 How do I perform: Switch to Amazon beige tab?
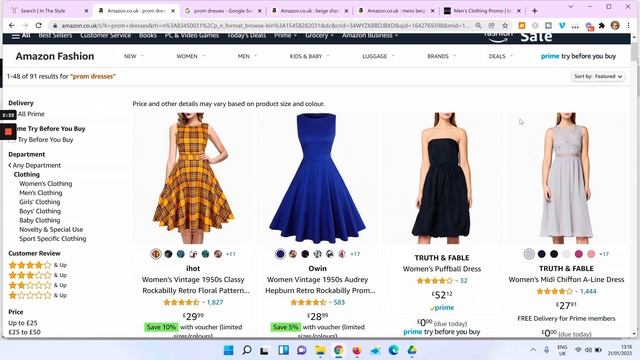pos(310,11)
